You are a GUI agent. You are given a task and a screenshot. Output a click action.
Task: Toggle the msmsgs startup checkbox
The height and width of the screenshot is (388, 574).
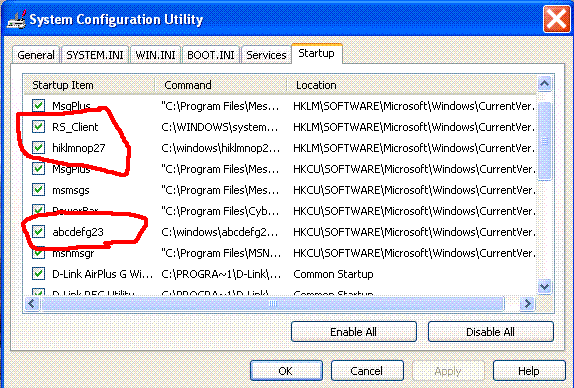click(x=38, y=190)
